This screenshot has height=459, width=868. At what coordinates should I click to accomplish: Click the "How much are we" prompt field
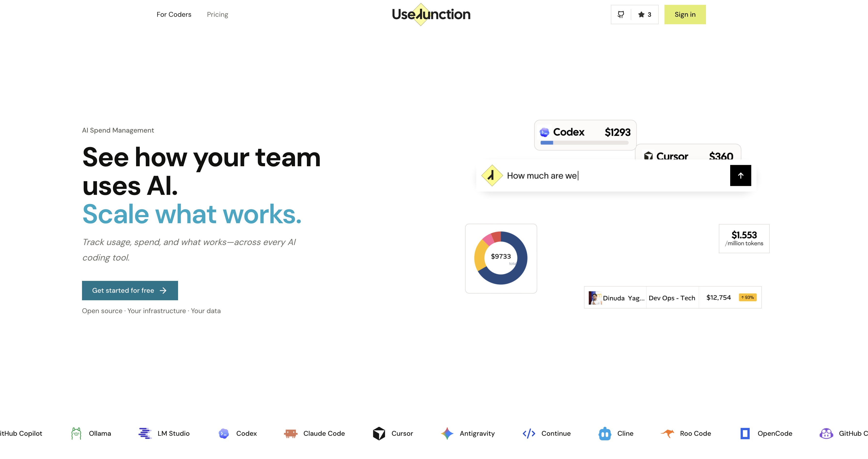pos(616,175)
